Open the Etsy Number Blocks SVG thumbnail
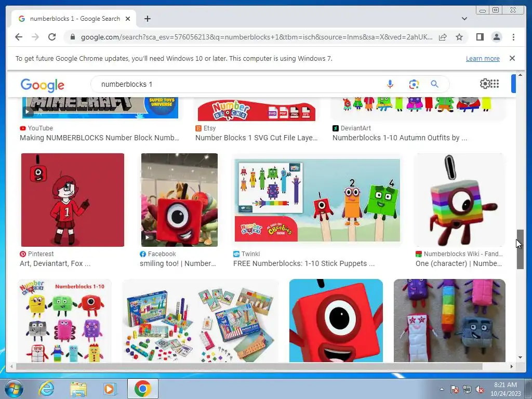532x399 pixels. click(257, 109)
